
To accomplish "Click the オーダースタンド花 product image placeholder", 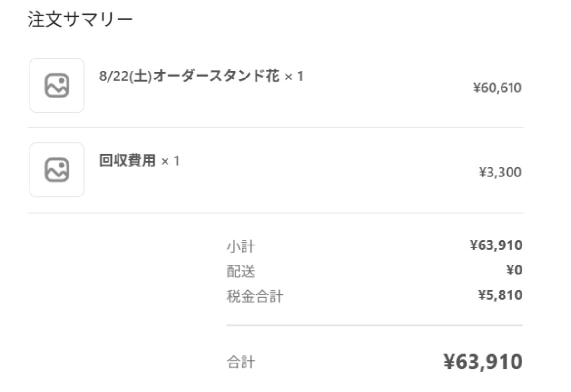I will pos(57,86).
